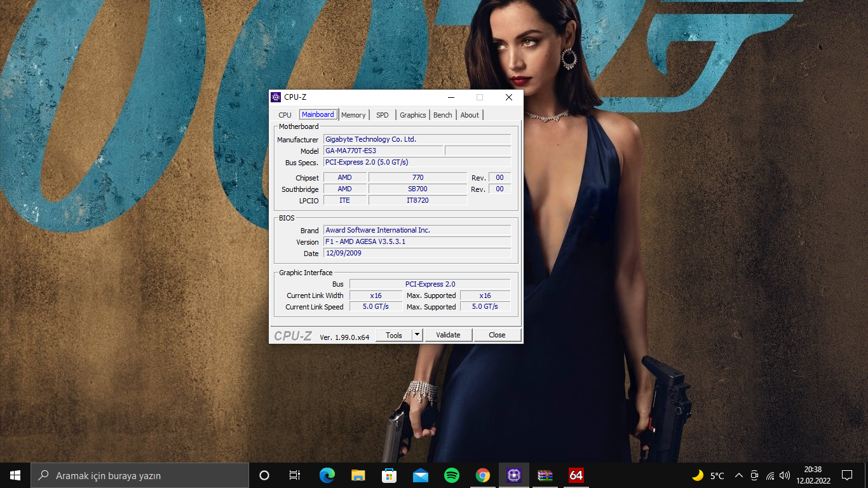The image size is (868, 488).
Task: Minimize the CPU-Z window
Action: 451,97
